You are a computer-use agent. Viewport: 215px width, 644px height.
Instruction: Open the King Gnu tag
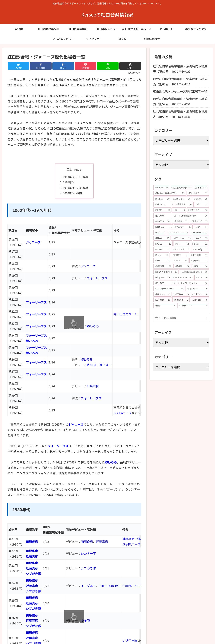[162, 278]
